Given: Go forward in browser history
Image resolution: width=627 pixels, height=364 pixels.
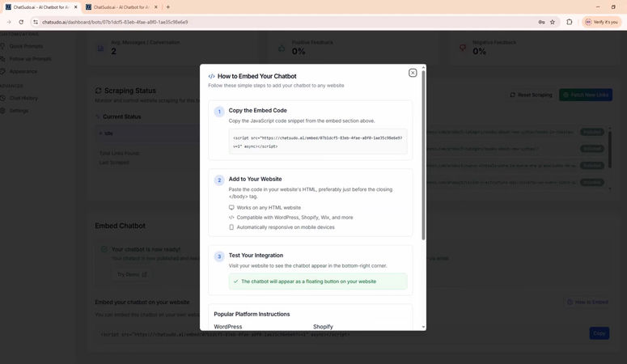Looking at the screenshot, I should pos(9,22).
